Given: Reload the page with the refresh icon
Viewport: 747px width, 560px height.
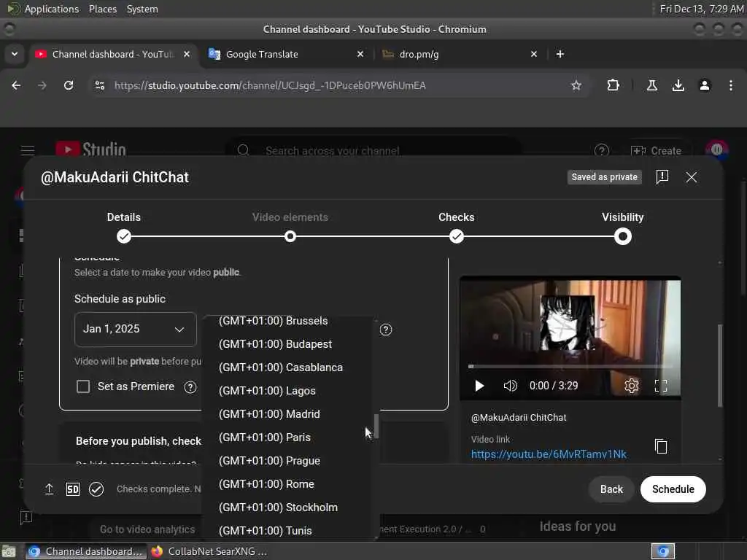Looking at the screenshot, I should coord(69,85).
